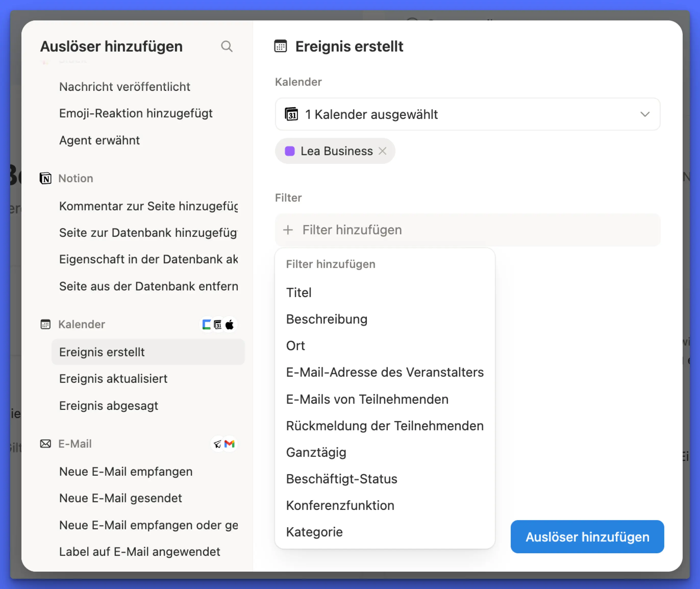Screen dimensions: 700x589
Task: Click the calendar icon beside Ereignis erstellt heading
Action: coord(280,46)
